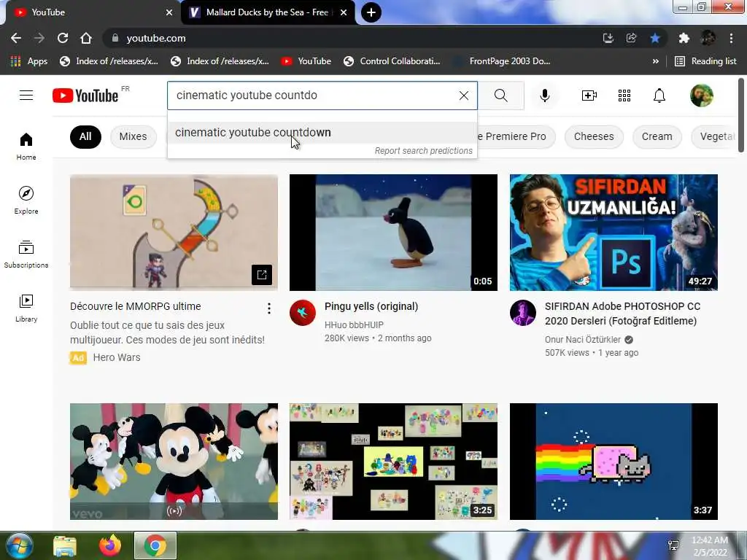The image size is (747, 560).
Task: Clear the search box with the X
Action: click(x=463, y=96)
